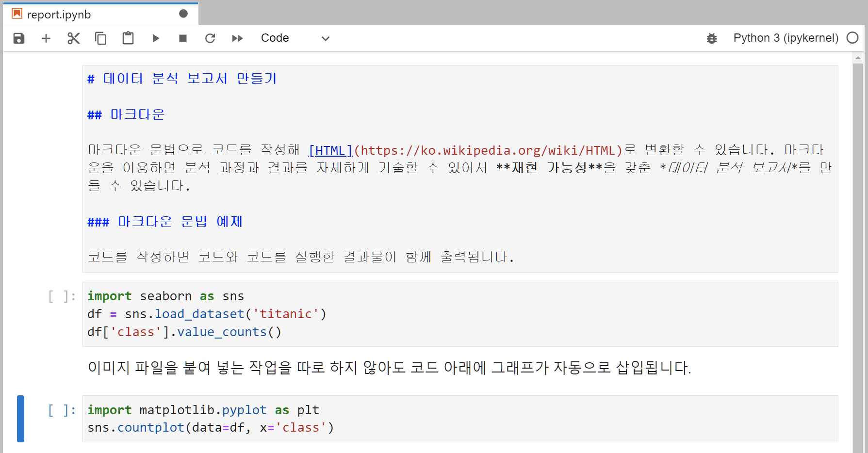Save the report.ipynb notebook
Image resolution: width=868 pixels, height=453 pixels.
pyautogui.click(x=18, y=38)
